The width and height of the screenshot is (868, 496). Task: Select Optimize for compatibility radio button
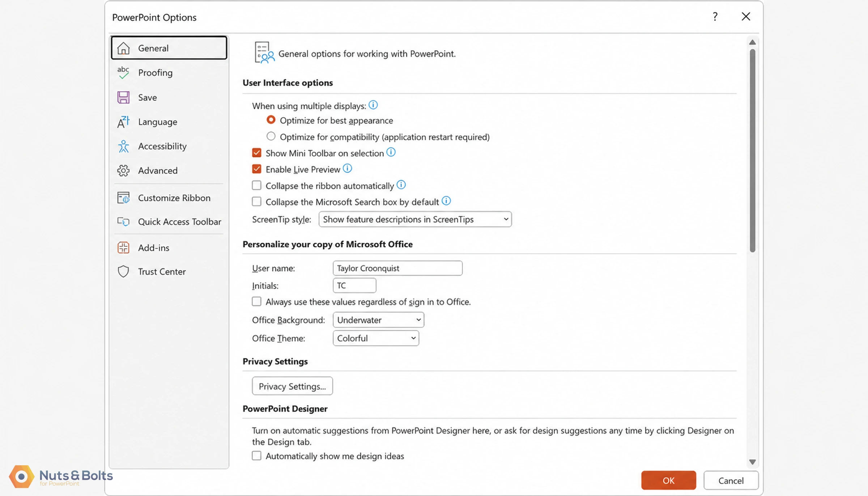pyautogui.click(x=271, y=136)
